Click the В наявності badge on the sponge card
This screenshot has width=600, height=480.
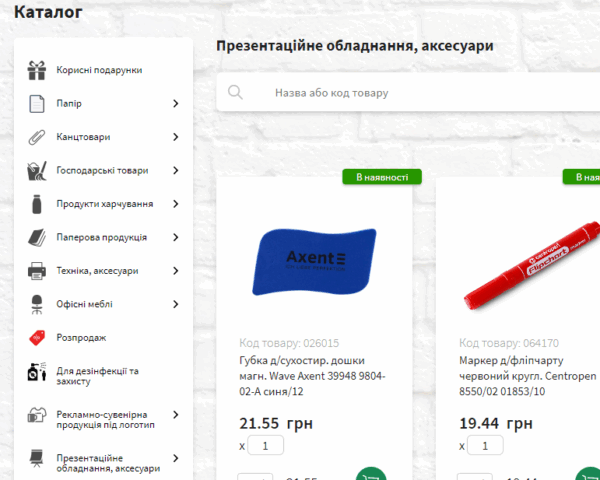pyautogui.click(x=382, y=177)
